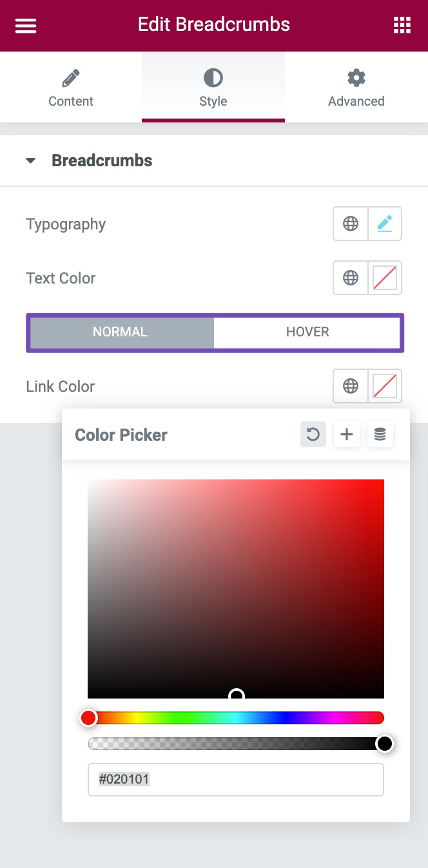The width and height of the screenshot is (428, 868).
Task: Open the hamburger menu
Action: pos(26,26)
